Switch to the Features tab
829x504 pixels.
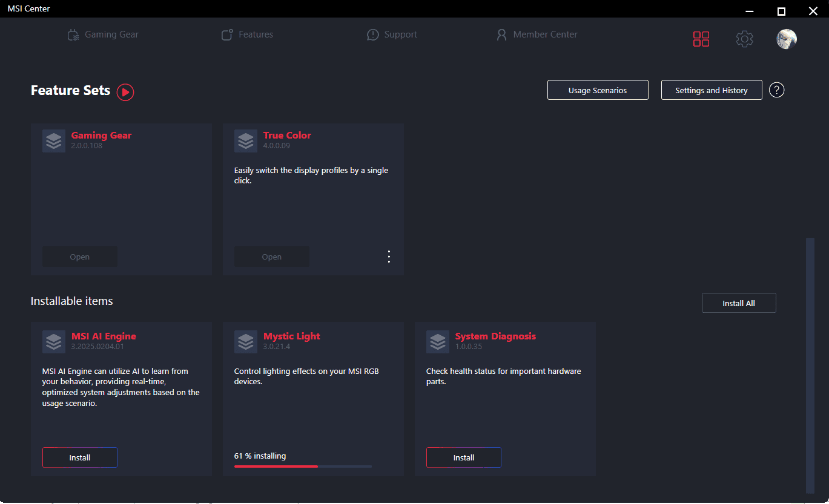[247, 34]
